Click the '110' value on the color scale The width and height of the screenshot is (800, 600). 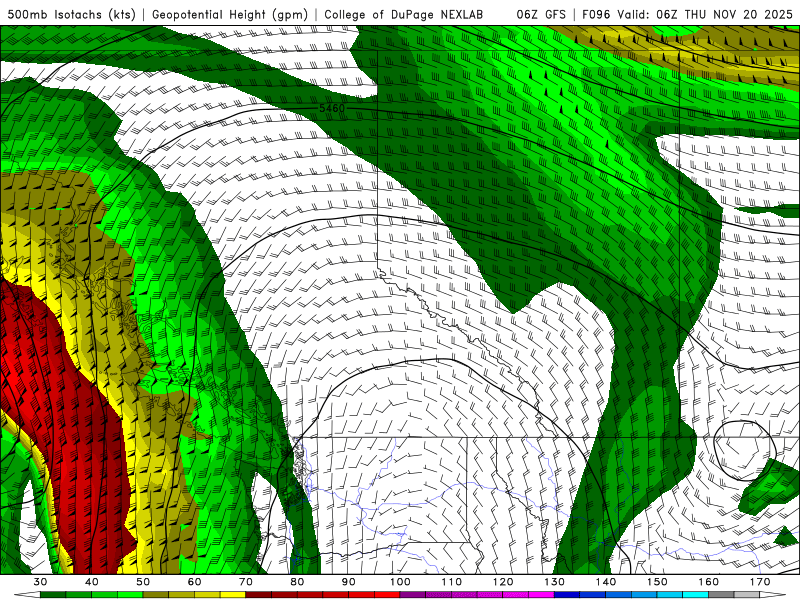(452, 582)
